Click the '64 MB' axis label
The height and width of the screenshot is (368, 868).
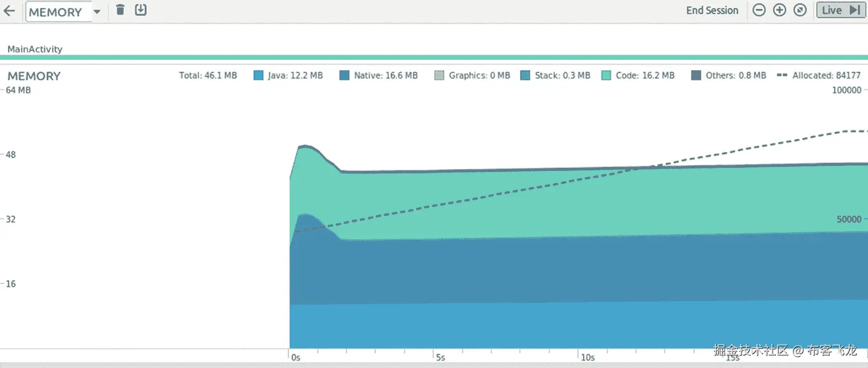18,90
